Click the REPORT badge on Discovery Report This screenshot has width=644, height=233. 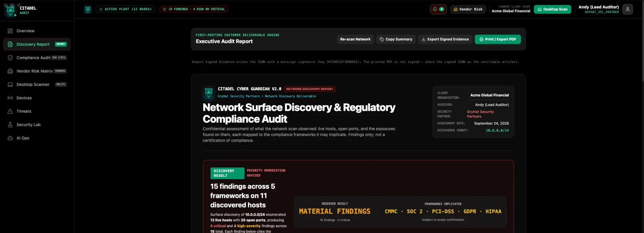point(61,44)
